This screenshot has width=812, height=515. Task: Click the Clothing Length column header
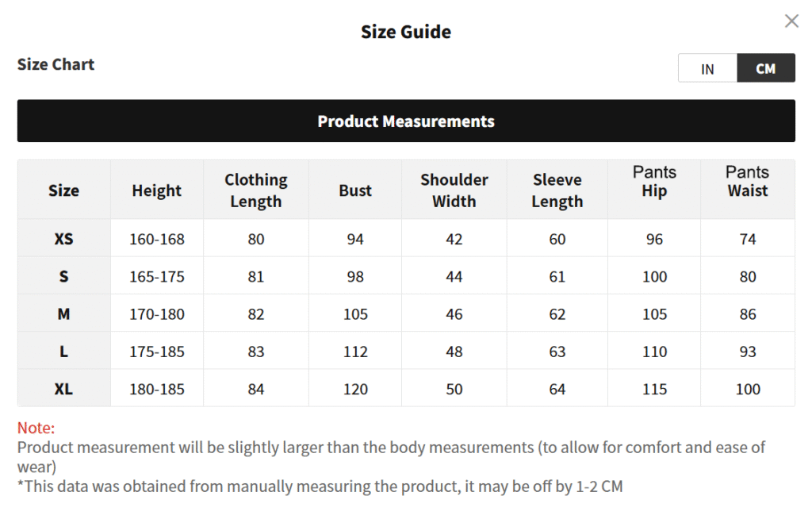point(255,190)
